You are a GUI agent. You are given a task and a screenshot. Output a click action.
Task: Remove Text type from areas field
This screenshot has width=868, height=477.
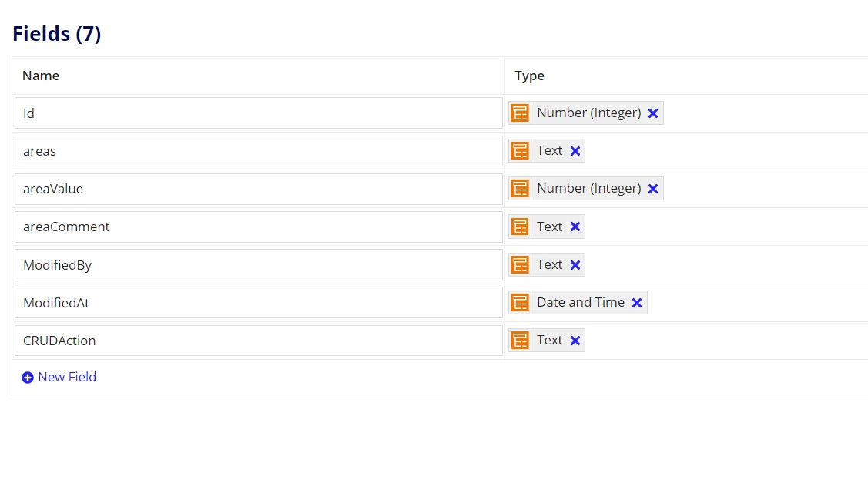tap(575, 151)
